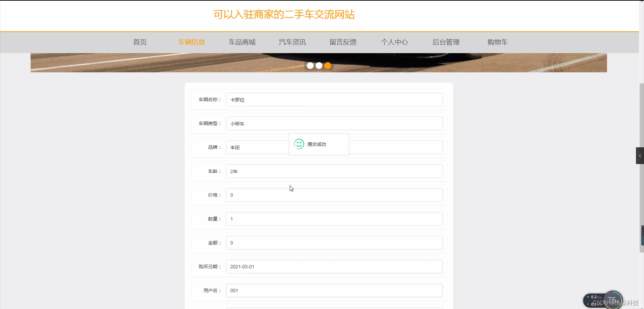Open the 购买日期 date picker field
644x309 pixels.
[334, 266]
